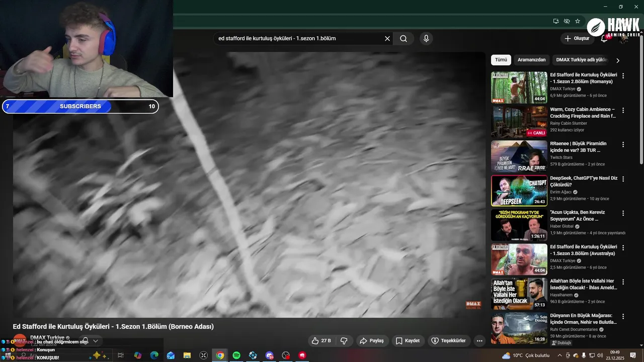Viewport: 644px width, 362px height.
Task: Open thumbnail of 1.Sezon 2.Bölüm (Romanya)
Action: [519, 87]
